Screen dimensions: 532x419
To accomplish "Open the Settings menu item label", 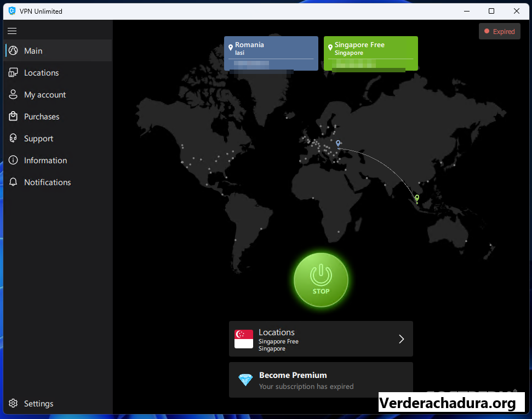I will pyautogui.click(x=39, y=404).
